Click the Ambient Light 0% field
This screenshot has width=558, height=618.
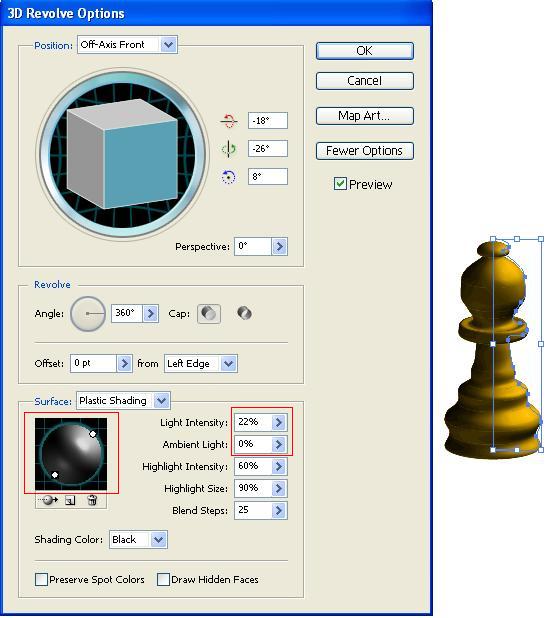coord(253,444)
